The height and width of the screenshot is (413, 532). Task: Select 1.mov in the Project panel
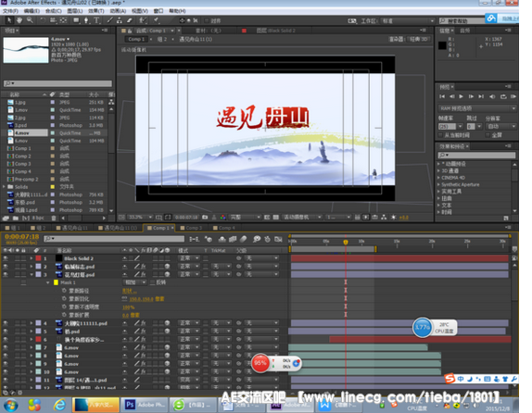21,110
